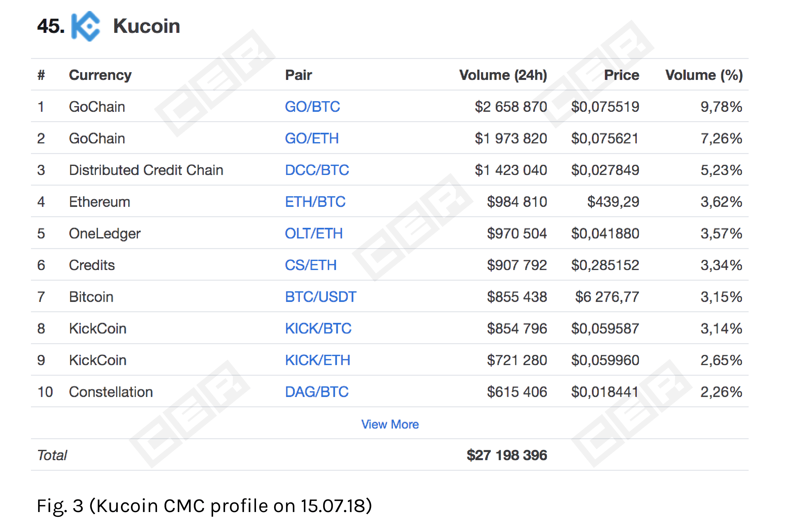
Task: Click the Currency column header
Action: coord(100,75)
